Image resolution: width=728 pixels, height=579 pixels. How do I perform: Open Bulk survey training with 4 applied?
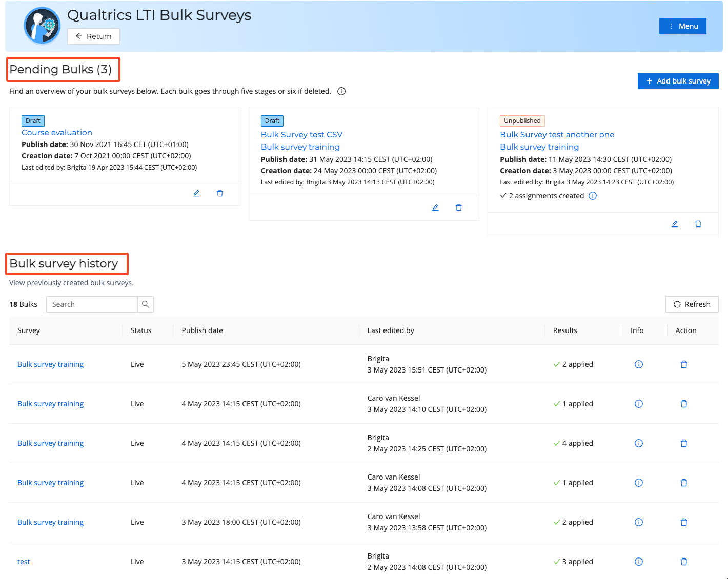click(50, 443)
